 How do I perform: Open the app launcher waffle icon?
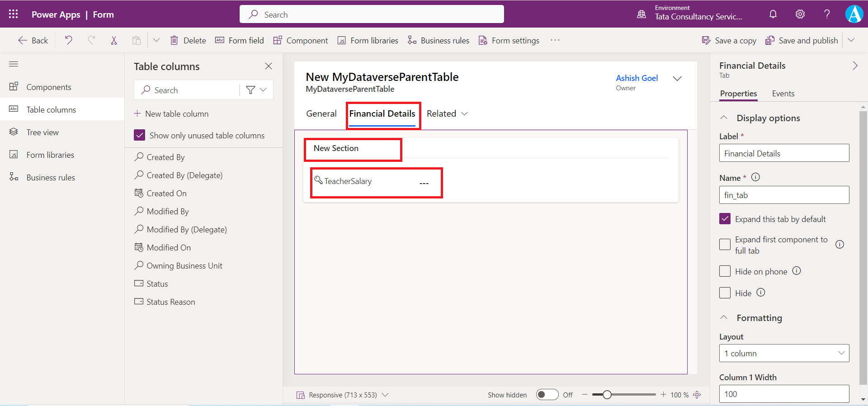coord(13,14)
